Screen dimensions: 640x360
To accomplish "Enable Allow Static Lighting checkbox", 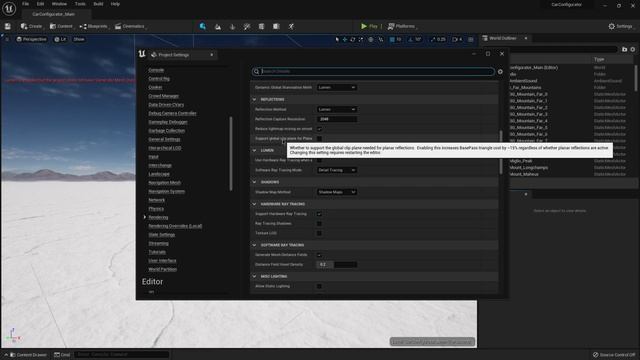I will pyautogui.click(x=319, y=287).
